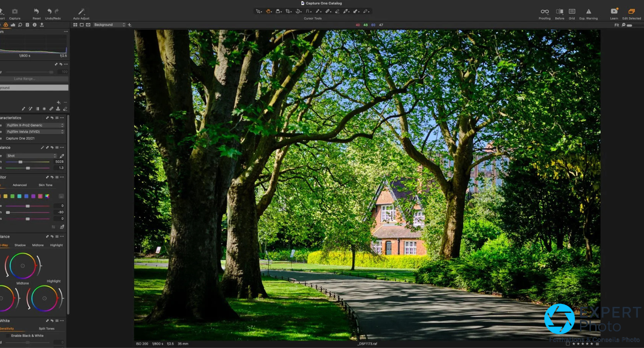Open Fujifilm Velvia (VIVID) curve dropdown
The width and height of the screenshot is (644, 348).
35,132
